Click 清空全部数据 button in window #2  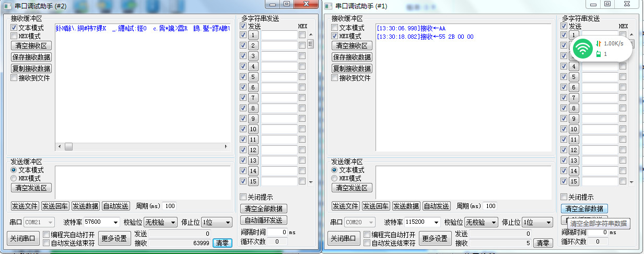coord(263,209)
